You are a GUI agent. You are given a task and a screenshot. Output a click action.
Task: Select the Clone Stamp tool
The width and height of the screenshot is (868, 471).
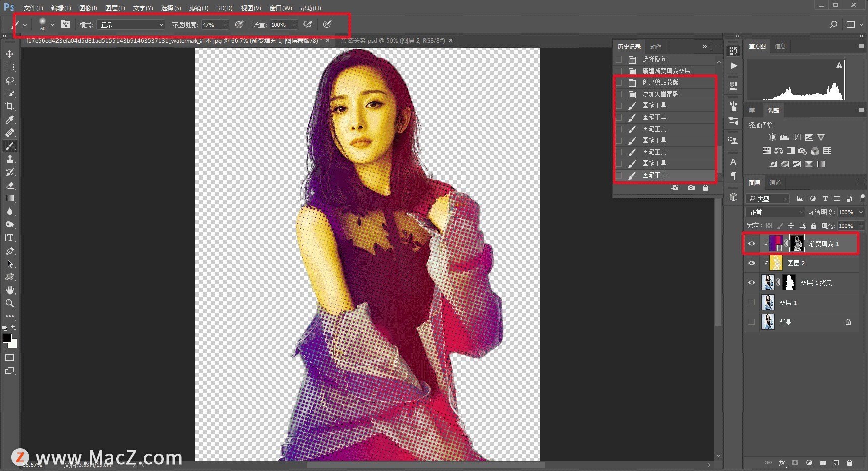[x=10, y=159]
